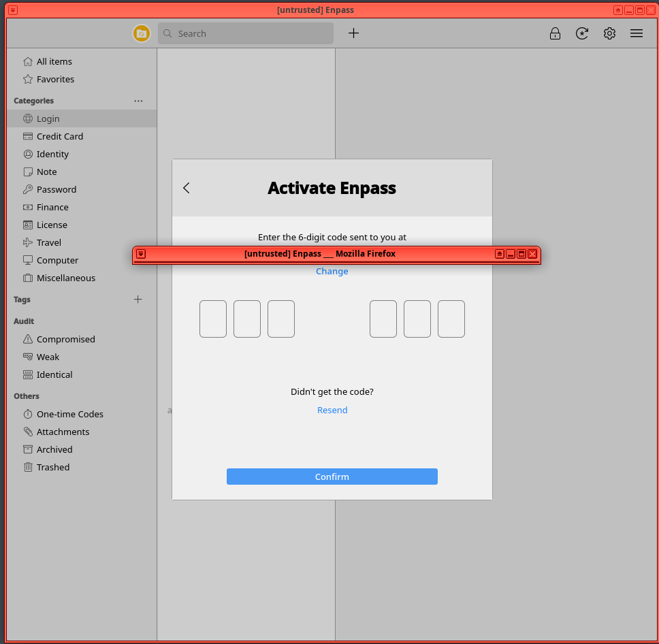
Task: Click the Change email link
Action: [x=332, y=271]
